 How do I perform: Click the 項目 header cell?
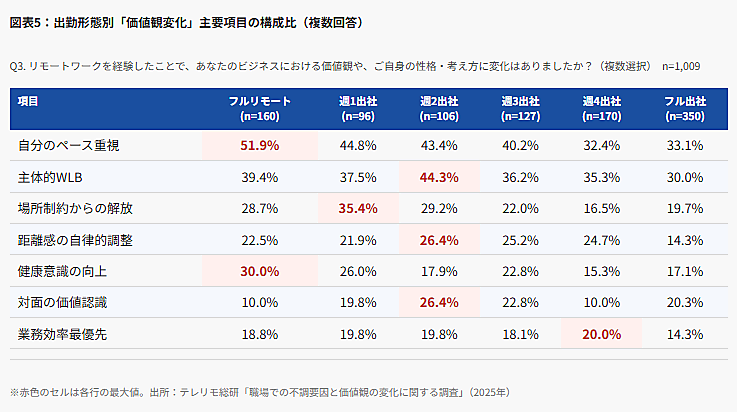[x=29, y=101]
